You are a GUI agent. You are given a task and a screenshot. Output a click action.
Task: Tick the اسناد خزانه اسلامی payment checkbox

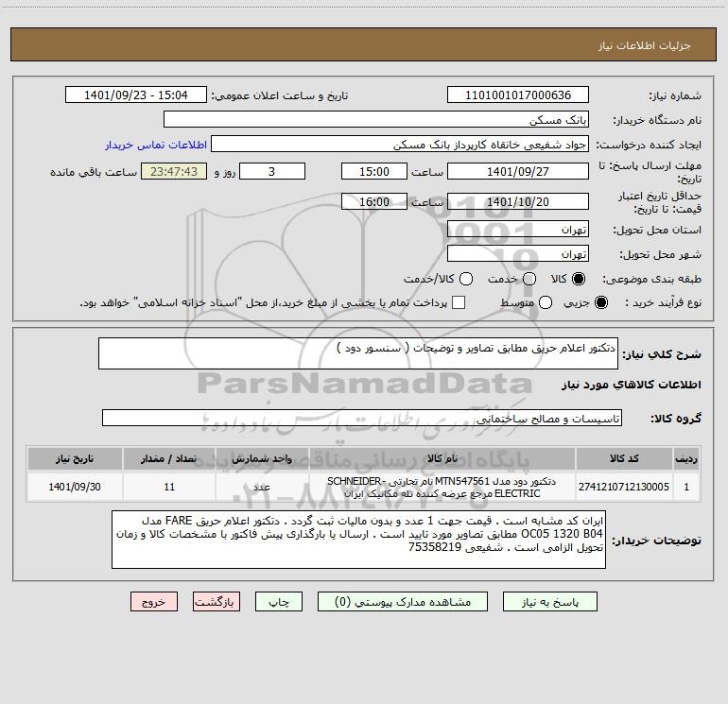click(459, 302)
